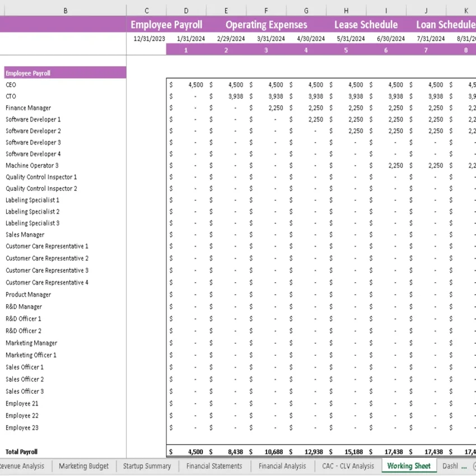The width and height of the screenshot is (476, 476).
Task: Select the Loan Schedule header cell
Action: click(x=446, y=25)
